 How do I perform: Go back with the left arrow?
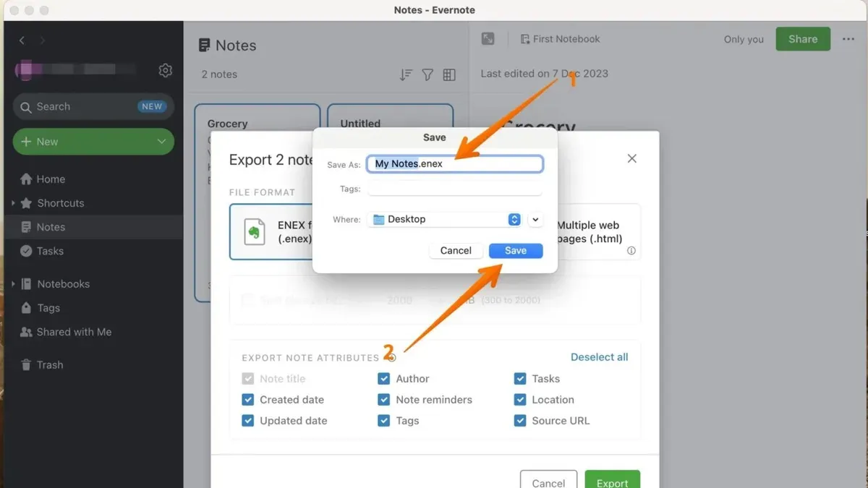(x=22, y=40)
